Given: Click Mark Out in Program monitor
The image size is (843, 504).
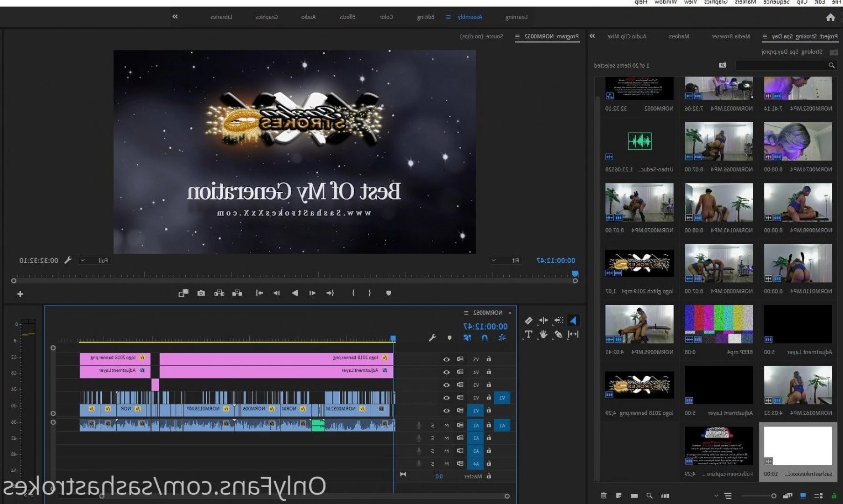Looking at the screenshot, I should (353, 293).
